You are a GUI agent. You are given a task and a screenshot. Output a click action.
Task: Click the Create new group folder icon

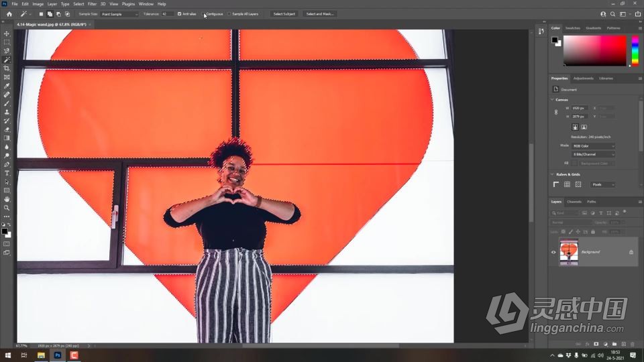[x=614, y=344]
